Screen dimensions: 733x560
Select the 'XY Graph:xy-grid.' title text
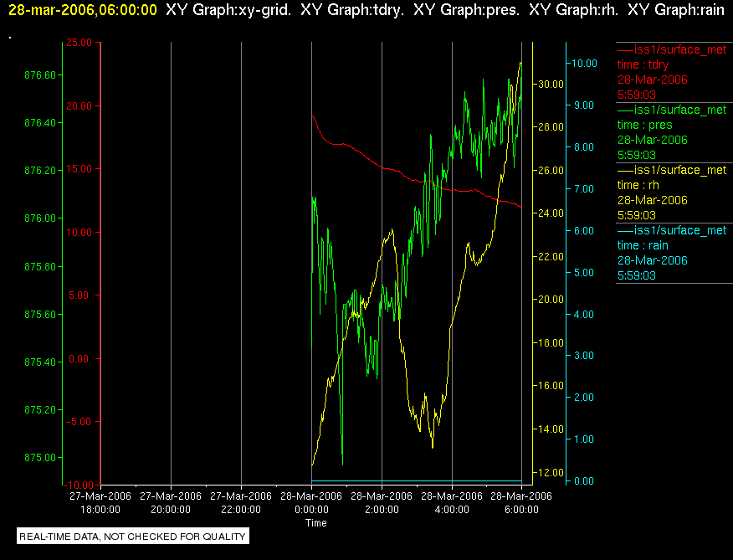coord(228,10)
